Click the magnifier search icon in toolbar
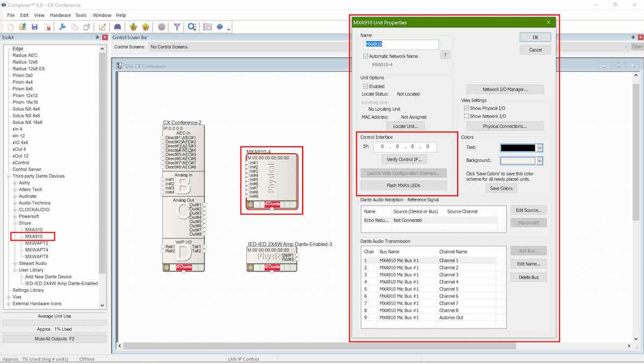644x364 pixels. (x=192, y=27)
